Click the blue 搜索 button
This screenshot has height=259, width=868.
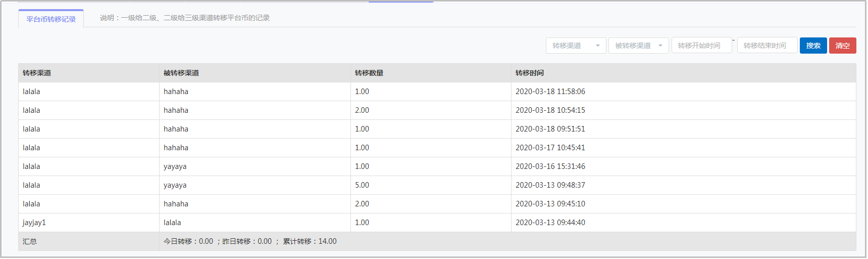tap(813, 46)
